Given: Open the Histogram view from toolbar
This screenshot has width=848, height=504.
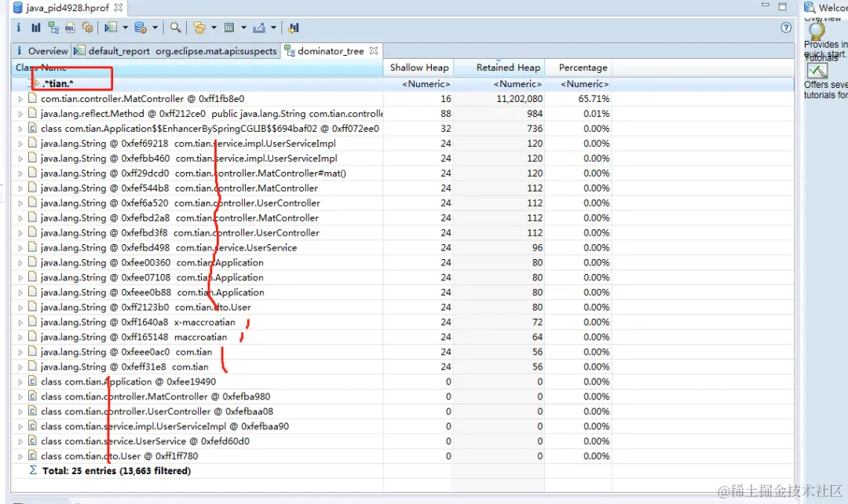Looking at the screenshot, I should [36, 27].
